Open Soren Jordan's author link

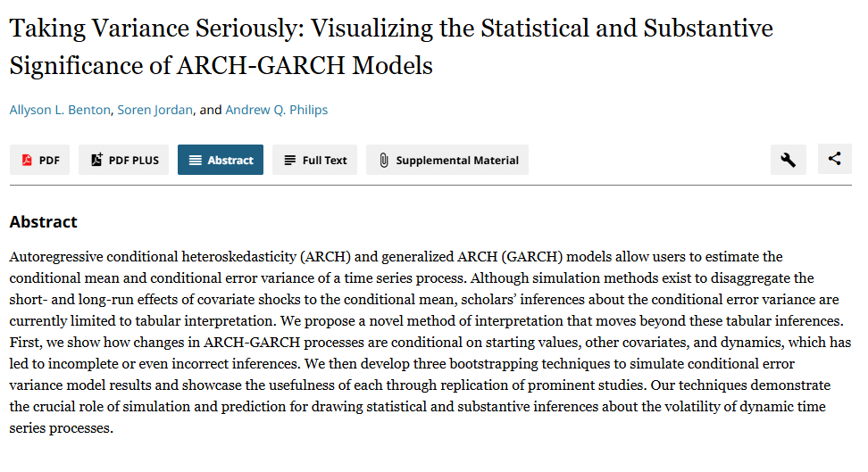click(x=155, y=110)
